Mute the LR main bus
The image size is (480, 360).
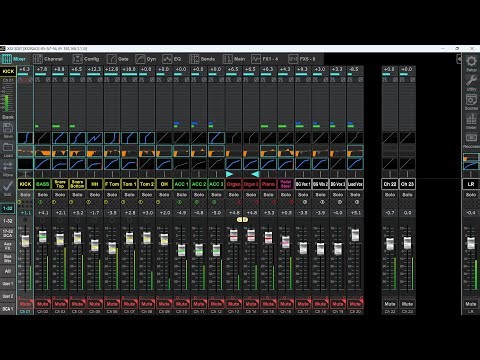point(471,304)
